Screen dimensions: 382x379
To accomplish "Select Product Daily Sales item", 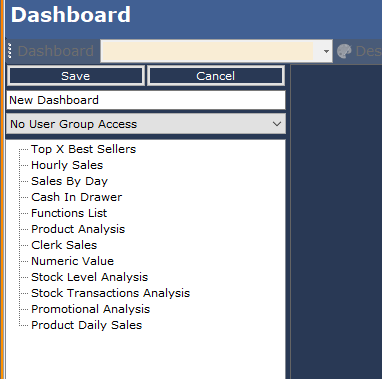I will 86,325.
